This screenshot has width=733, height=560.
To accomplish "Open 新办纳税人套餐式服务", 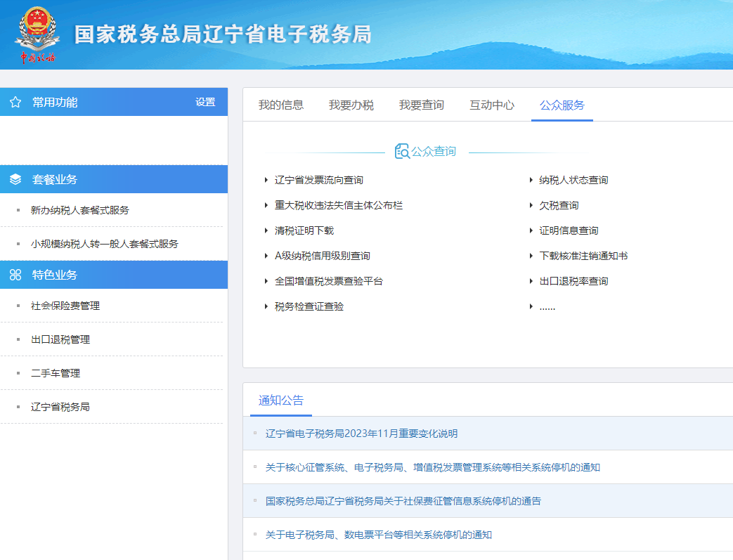I will (80, 210).
